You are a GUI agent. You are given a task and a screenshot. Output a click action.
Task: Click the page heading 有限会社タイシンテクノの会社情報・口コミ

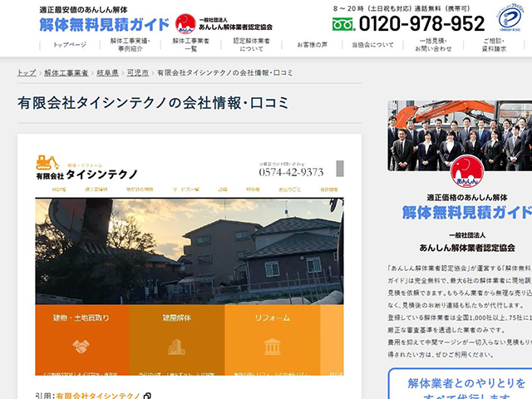coord(153,103)
